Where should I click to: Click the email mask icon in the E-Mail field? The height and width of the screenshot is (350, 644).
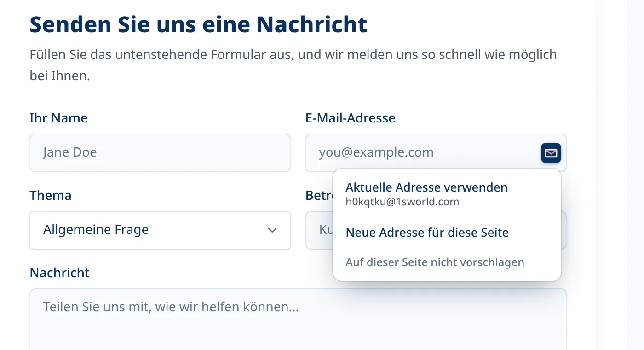(551, 153)
